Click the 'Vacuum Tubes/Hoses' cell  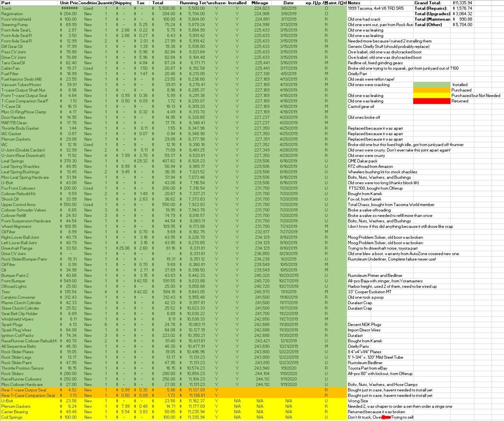click(30, 85)
